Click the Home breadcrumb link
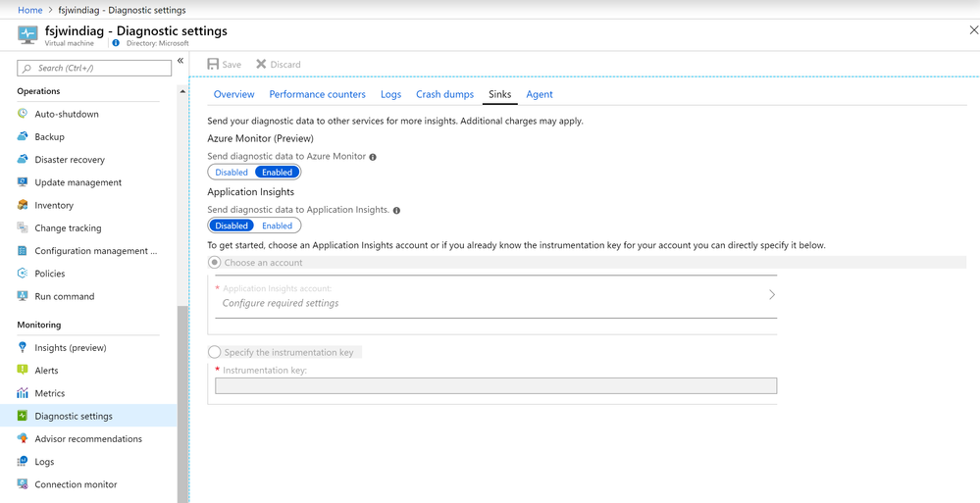Screen dimensions: 980x503 tap(30, 10)
